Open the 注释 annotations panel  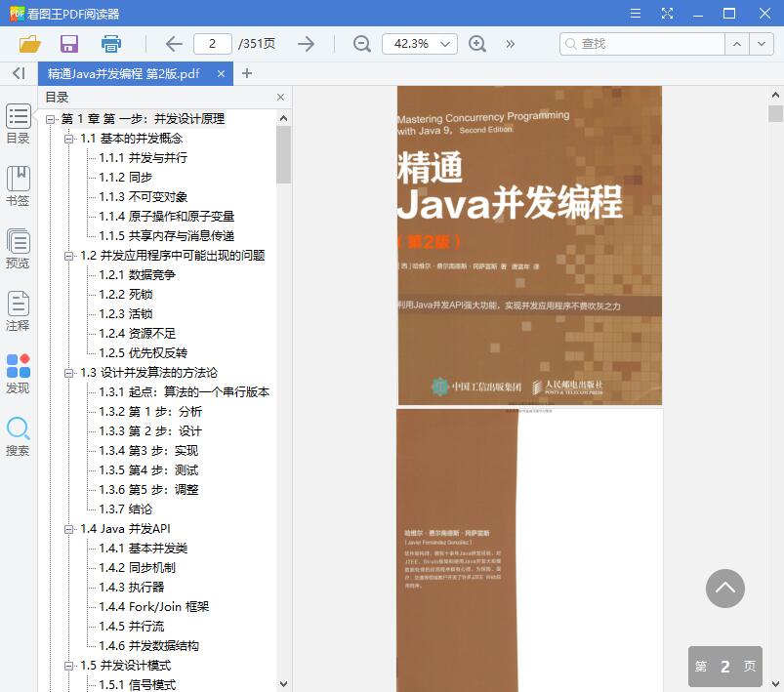18,311
